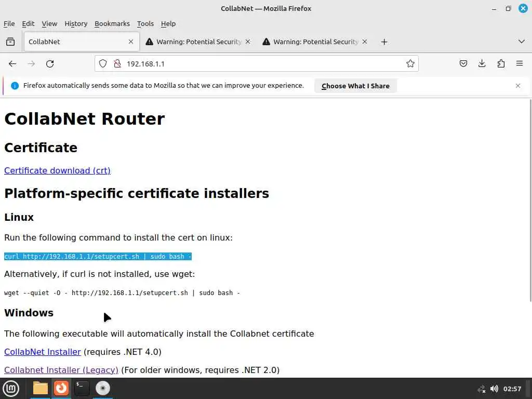The height and width of the screenshot is (399, 532).
Task: Minimize the Firefox window
Action: pyautogui.click(x=494, y=8)
